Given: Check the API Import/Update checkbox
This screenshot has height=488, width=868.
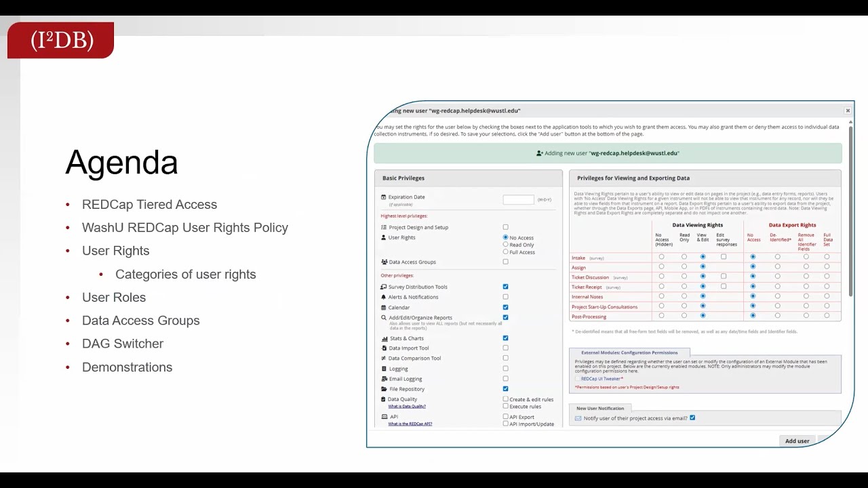Looking at the screenshot, I should tap(505, 424).
